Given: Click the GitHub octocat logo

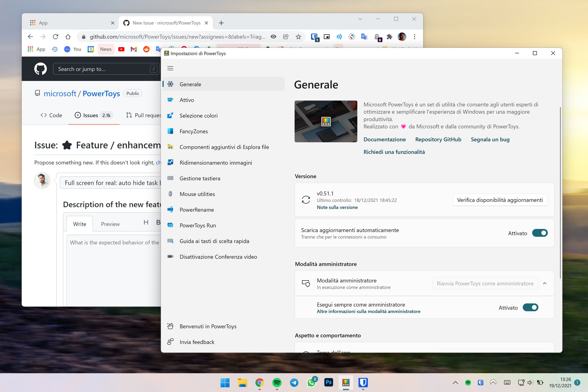Looking at the screenshot, I should [41, 69].
